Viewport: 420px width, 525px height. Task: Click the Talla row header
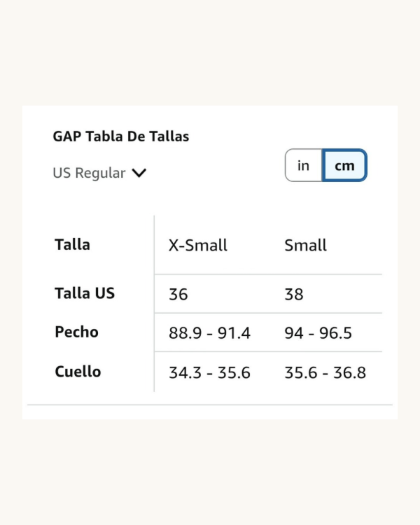coord(72,244)
